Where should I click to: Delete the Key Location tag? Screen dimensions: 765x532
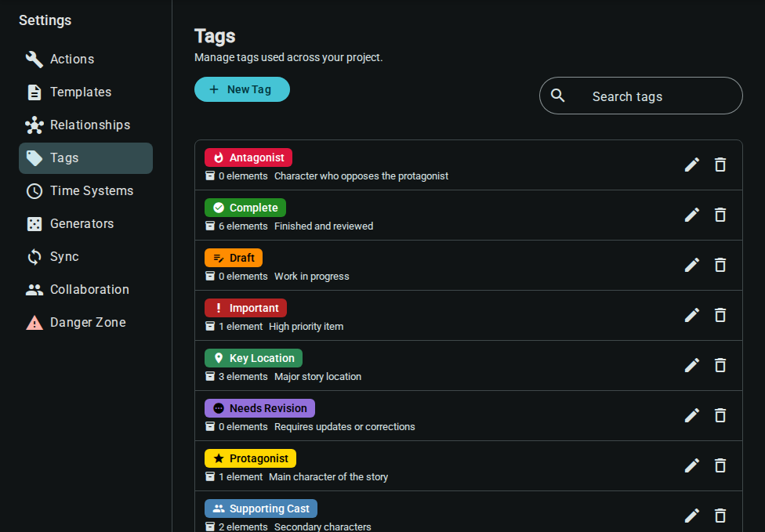coord(720,366)
